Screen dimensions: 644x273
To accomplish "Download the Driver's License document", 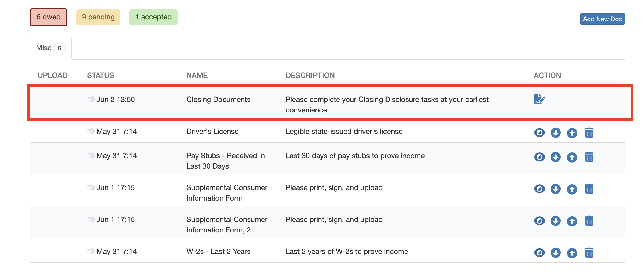I will pos(555,133).
